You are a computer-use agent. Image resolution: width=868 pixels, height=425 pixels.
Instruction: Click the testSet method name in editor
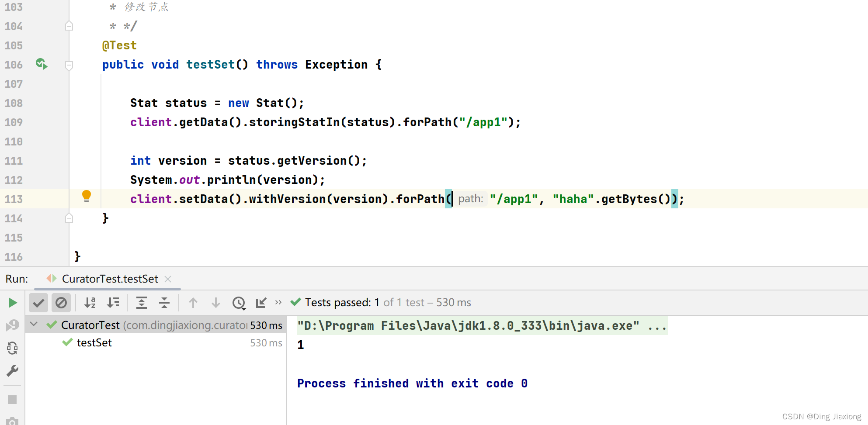click(x=211, y=65)
